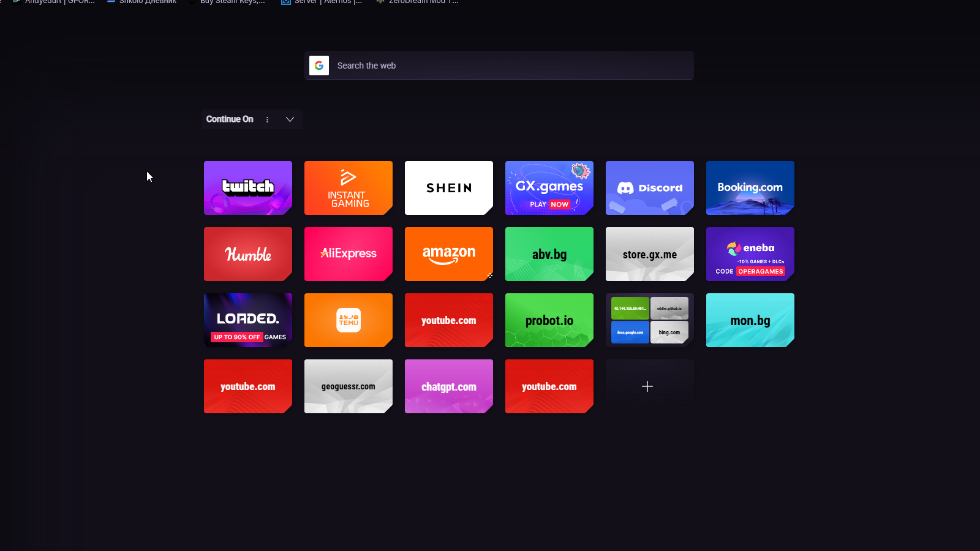Open youtube.com tile beside the plus tile
The width and height of the screenshot is (980, 551).
549,386
